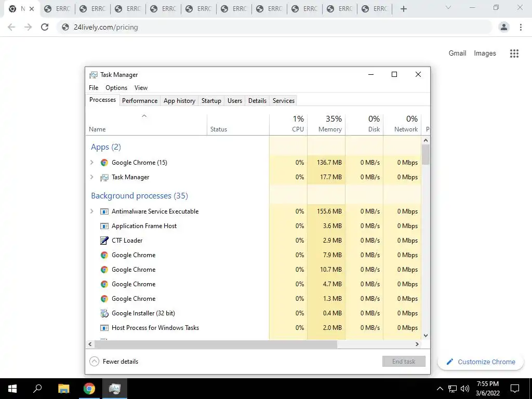
Task: Open the Gmail link
Action: click(x=457, y=54)
